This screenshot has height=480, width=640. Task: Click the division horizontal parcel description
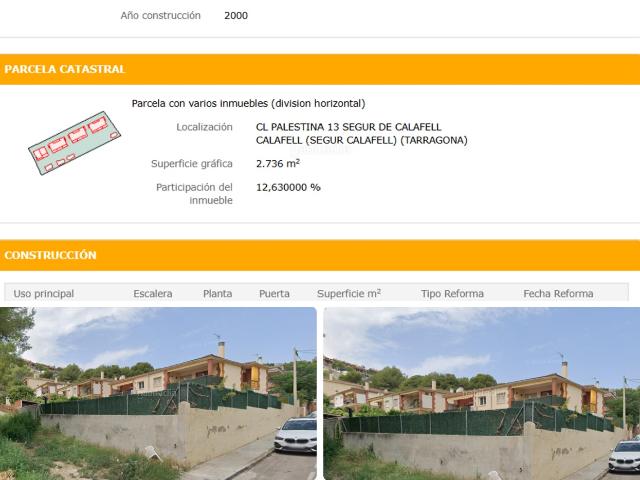click(x=249, y=104)
